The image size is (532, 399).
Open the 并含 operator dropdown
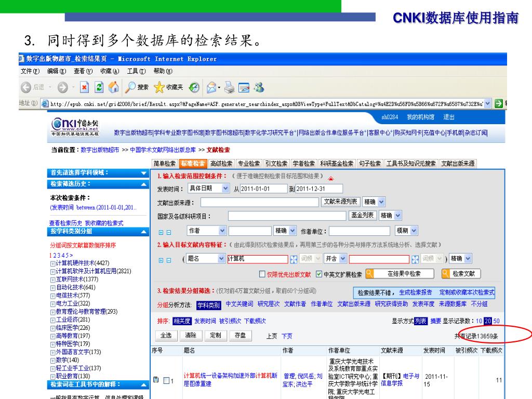point(343,258)
